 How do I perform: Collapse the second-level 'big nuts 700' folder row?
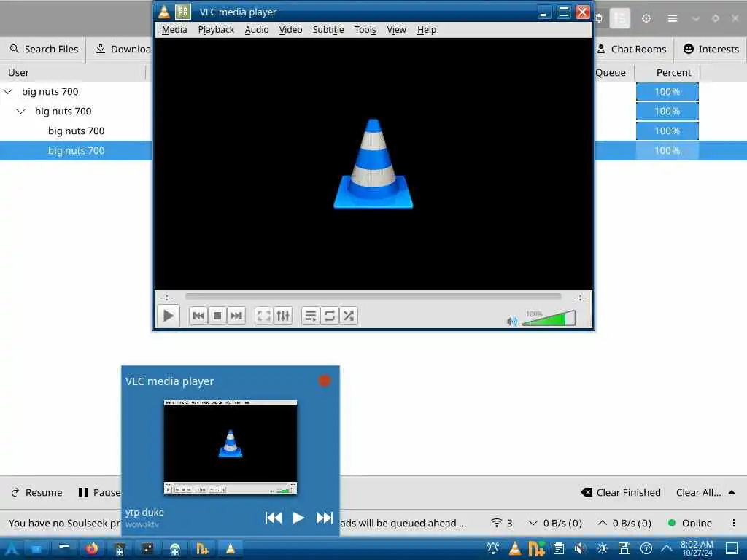(x=21, y=112)
